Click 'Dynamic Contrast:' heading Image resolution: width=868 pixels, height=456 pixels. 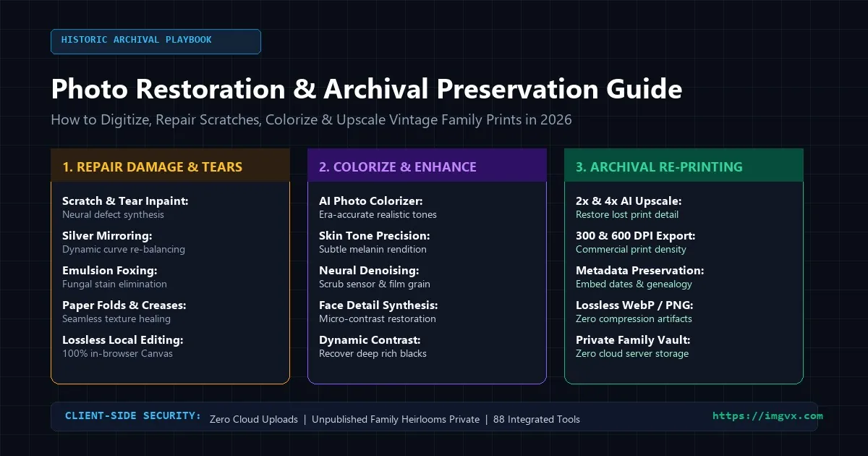(370, 340)
